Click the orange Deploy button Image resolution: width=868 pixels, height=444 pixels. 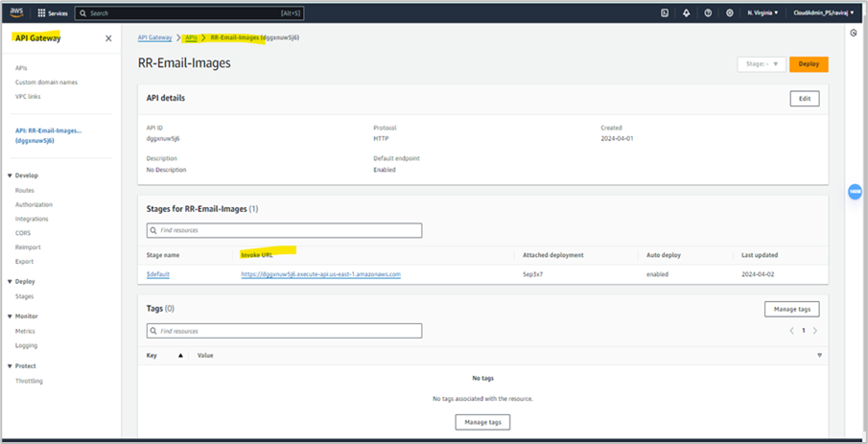(809, 64)
